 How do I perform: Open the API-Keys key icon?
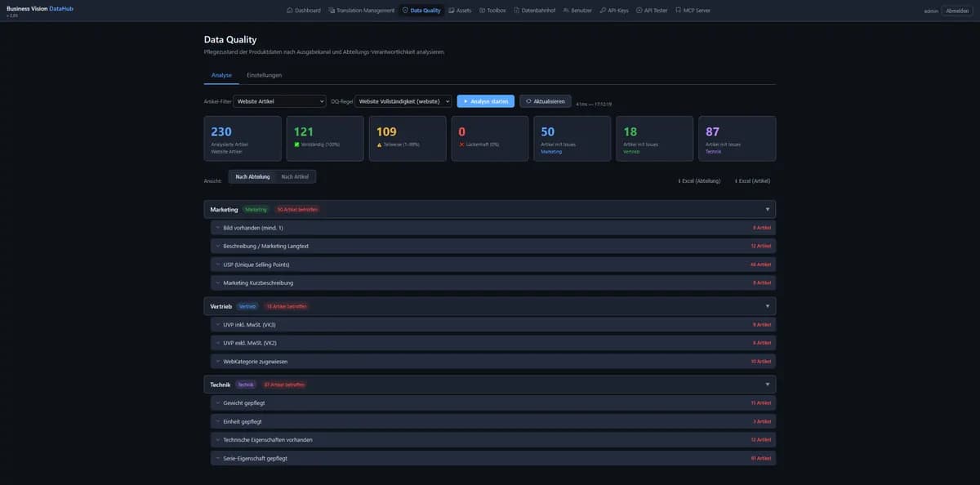pyautogui.click(x=602, y=11)
